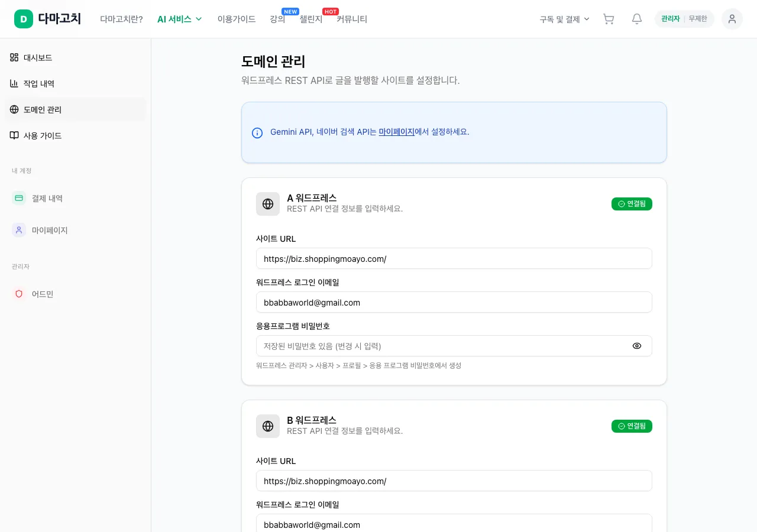Click the globe icon of B 워드프레스
The height and width of the screenshot is (532, 757).
[x=268, y=426]
